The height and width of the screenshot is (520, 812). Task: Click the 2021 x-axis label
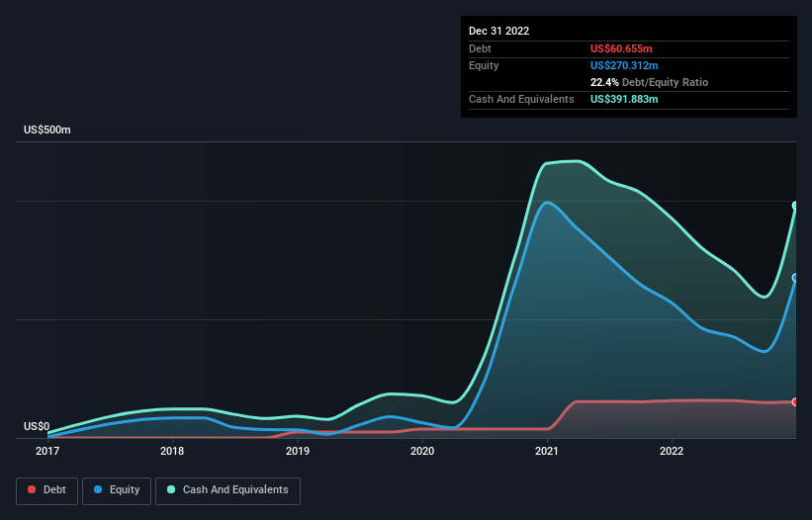pyautogui.click(x=547, y=451)
